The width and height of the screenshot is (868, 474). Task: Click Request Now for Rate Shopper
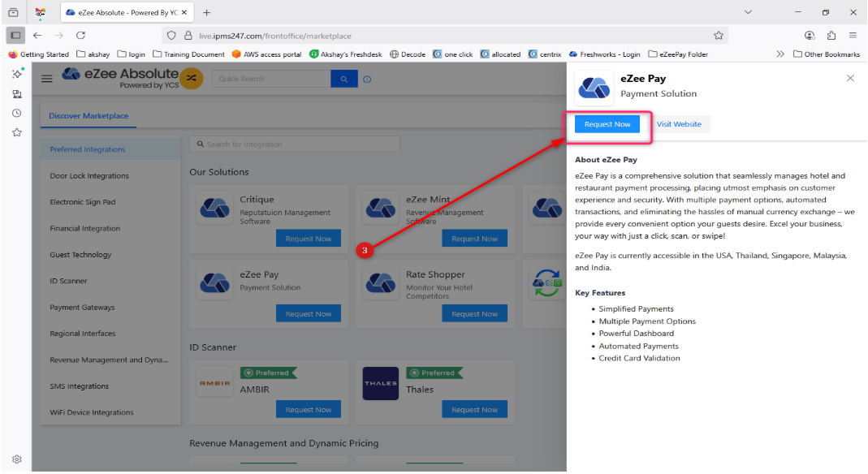[474, 313]
